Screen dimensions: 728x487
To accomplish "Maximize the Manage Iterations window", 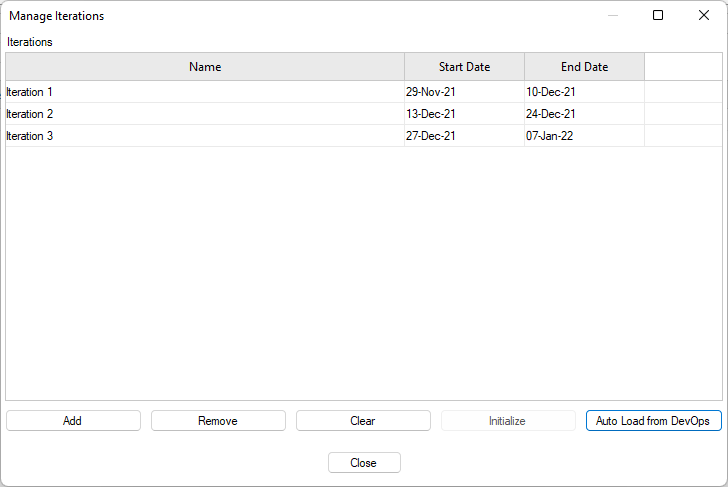I will pyautogui.click(x=658, y=15).
